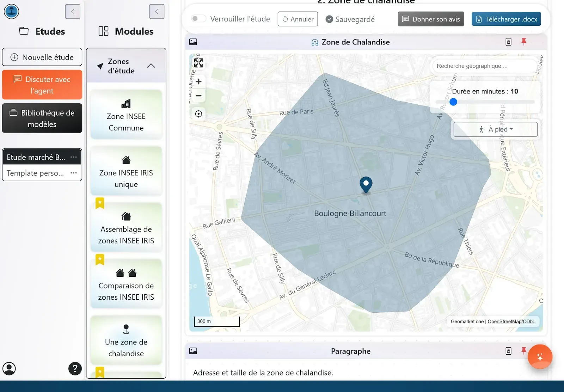Zoom out with the map minus button
564x392 pixels.
pos(199,96)
